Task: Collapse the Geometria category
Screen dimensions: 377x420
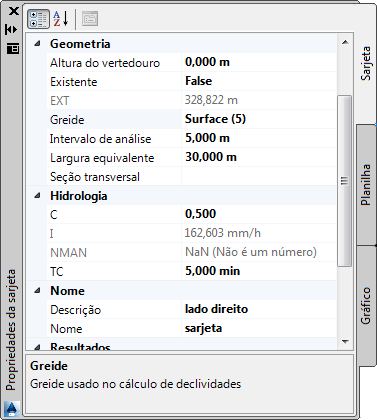Action: [37, 43]
